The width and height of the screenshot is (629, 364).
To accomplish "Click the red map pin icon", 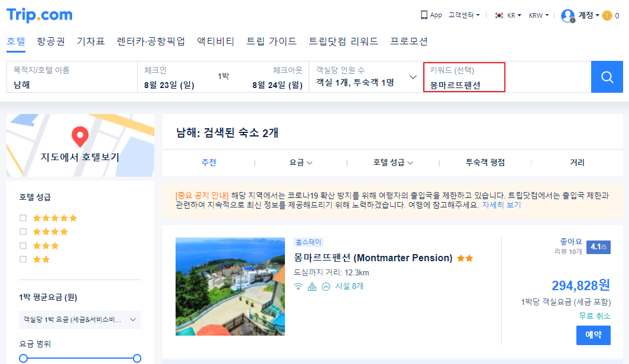I will [80, 136].
